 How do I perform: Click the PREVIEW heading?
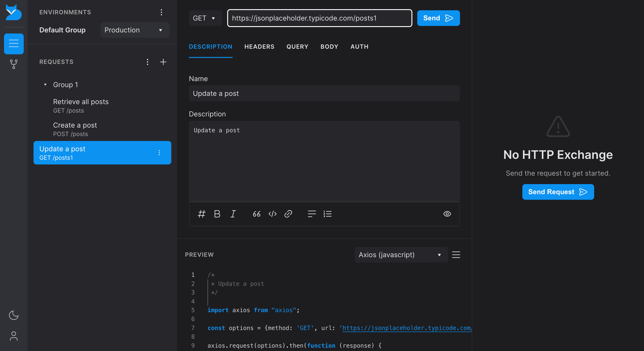199,254
